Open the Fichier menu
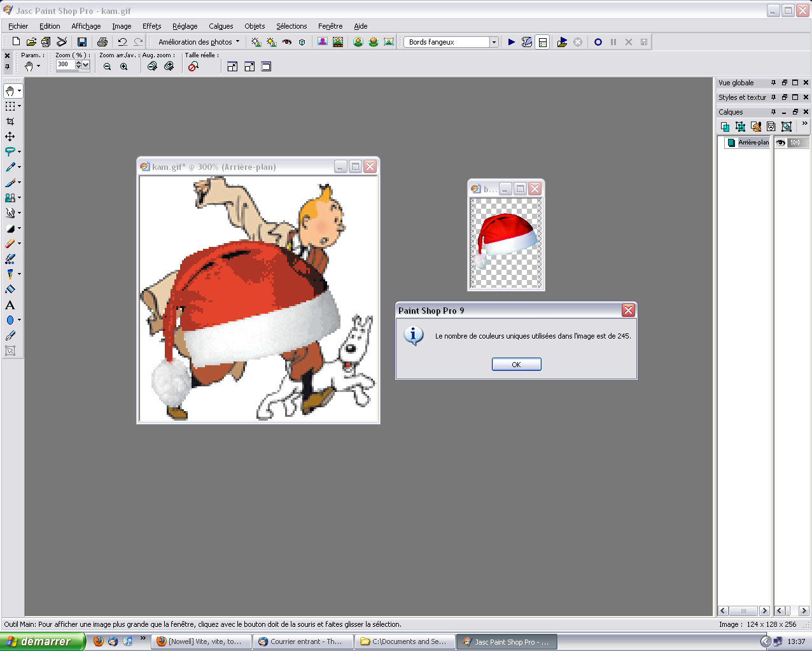Image resolution: width=812 pixels, height=651 pixels. pyautogui.click(x=18, y=26)
